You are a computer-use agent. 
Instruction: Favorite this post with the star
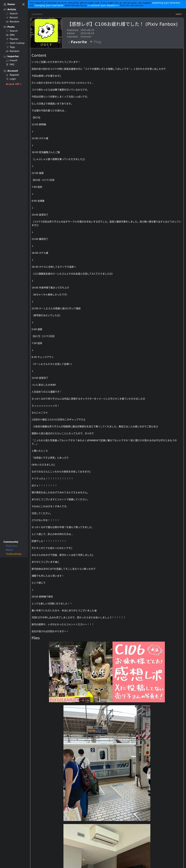[77, 42]
